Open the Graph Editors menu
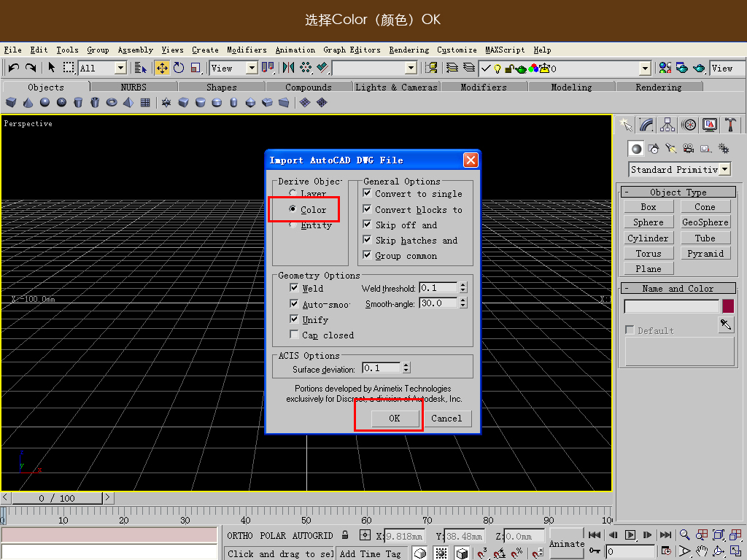747x560 pixels. (x=352, y=50)
